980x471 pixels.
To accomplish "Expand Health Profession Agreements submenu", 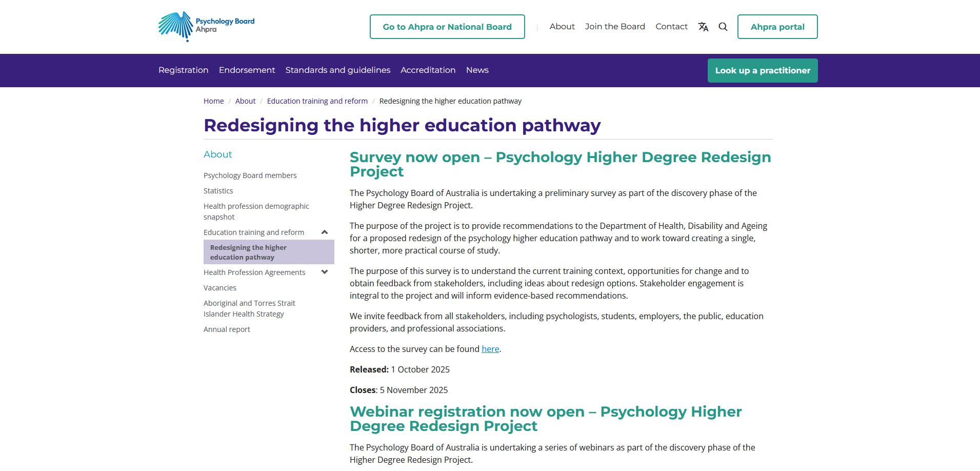I will click(x=325, y=272).
